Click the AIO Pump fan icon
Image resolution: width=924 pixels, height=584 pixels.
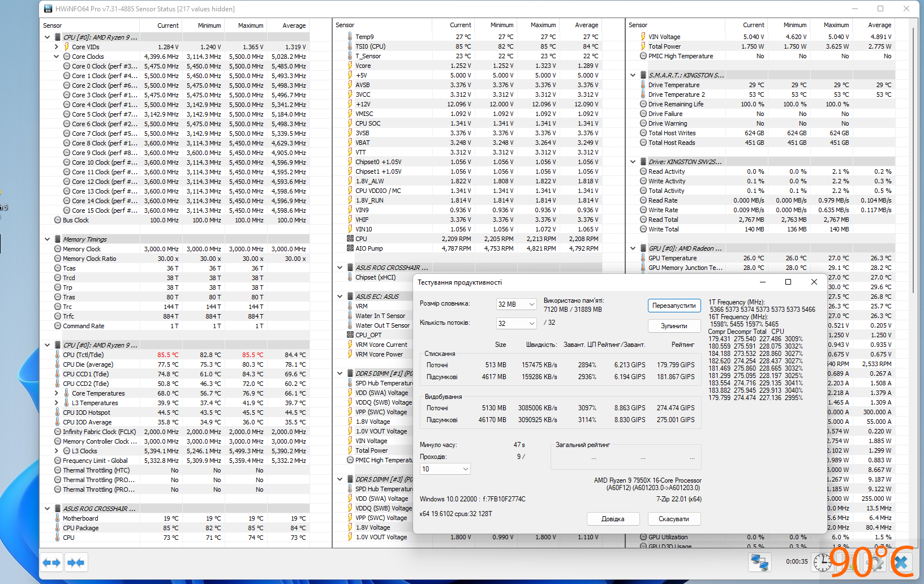click(x=350, y=248)
